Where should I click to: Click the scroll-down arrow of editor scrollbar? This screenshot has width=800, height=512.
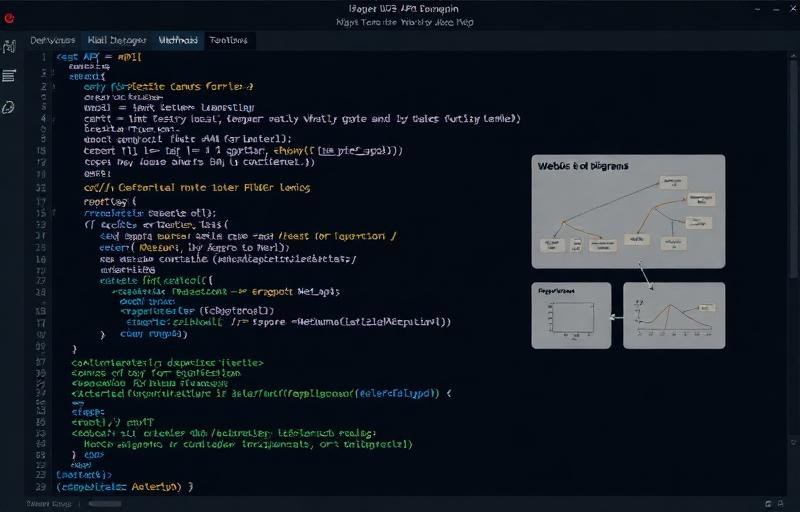pyautogui.click(x=793, y=442)
